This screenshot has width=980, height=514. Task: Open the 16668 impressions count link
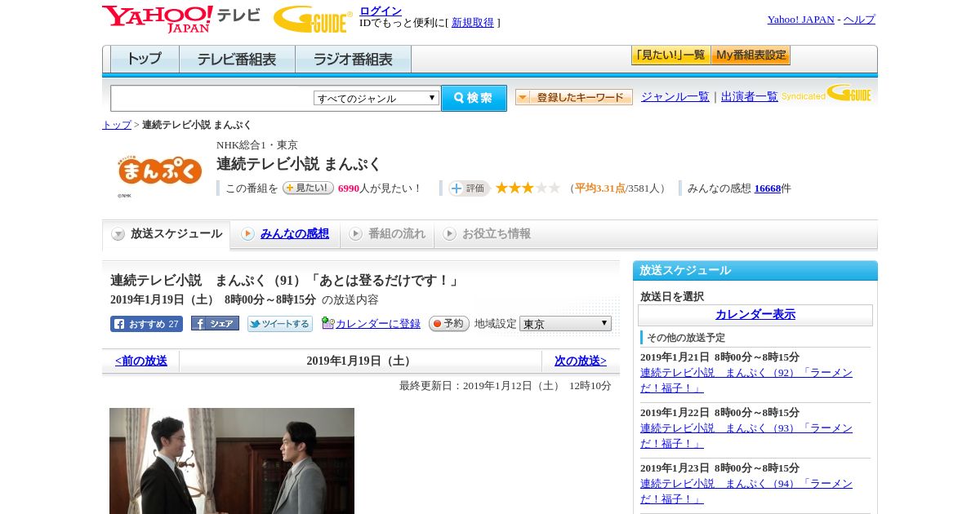click(x=768, y=188)
